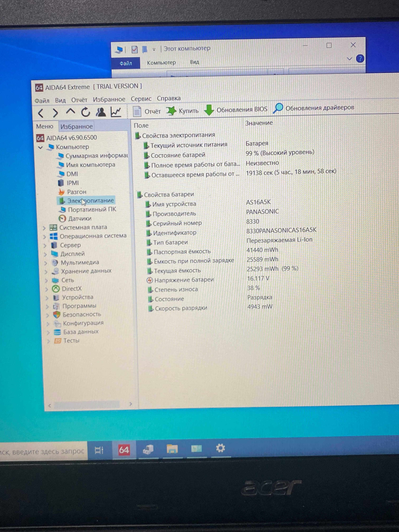399x532 pixels.
Task: Open Вид tab in Этот компьютер window
Action: 195,62
